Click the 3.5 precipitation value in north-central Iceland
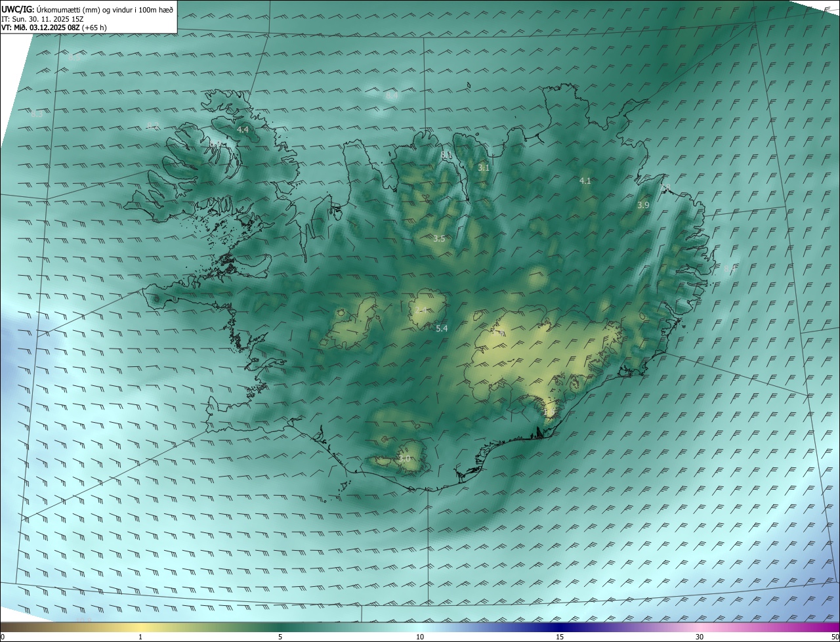The image size is (840, 642). pyautogui.click(x=439, y=239)
